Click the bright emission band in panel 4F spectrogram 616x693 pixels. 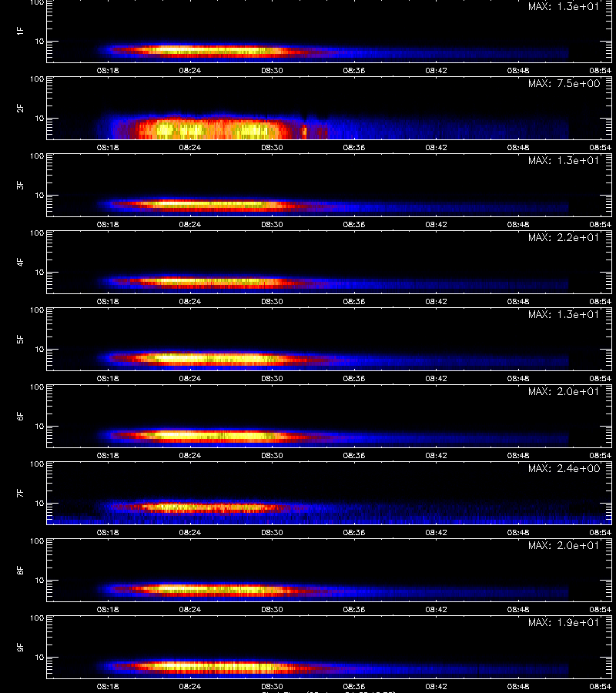pyautogui.click(x=208, y=282)
